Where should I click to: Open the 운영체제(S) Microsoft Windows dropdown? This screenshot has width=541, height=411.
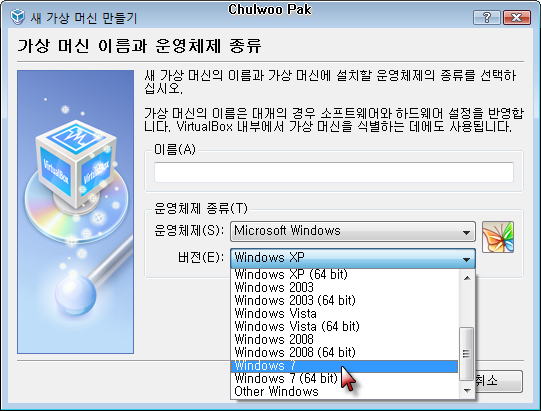pos(353,231)
